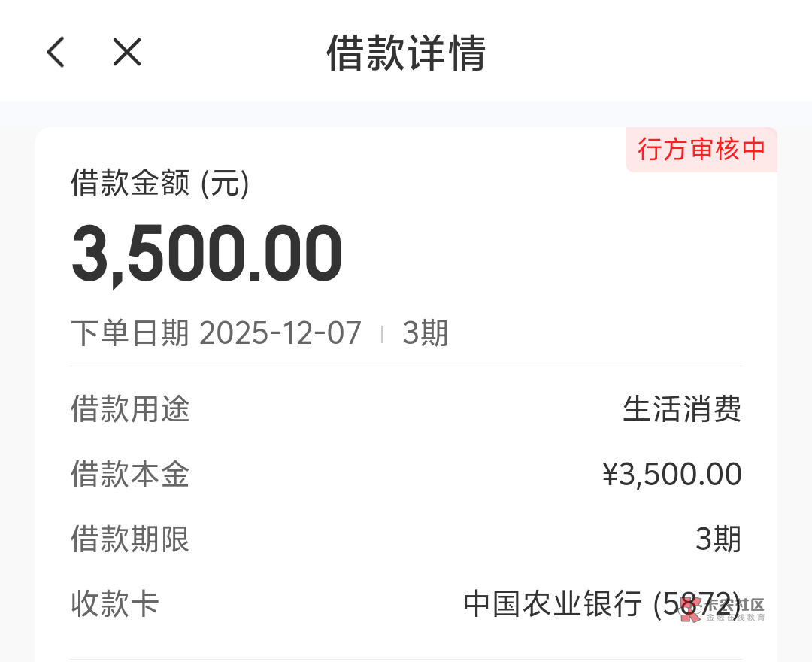Tap the 金融在线教育 watermark text
The width and height of the screenshot is (812, 662).
coord(735,618)
